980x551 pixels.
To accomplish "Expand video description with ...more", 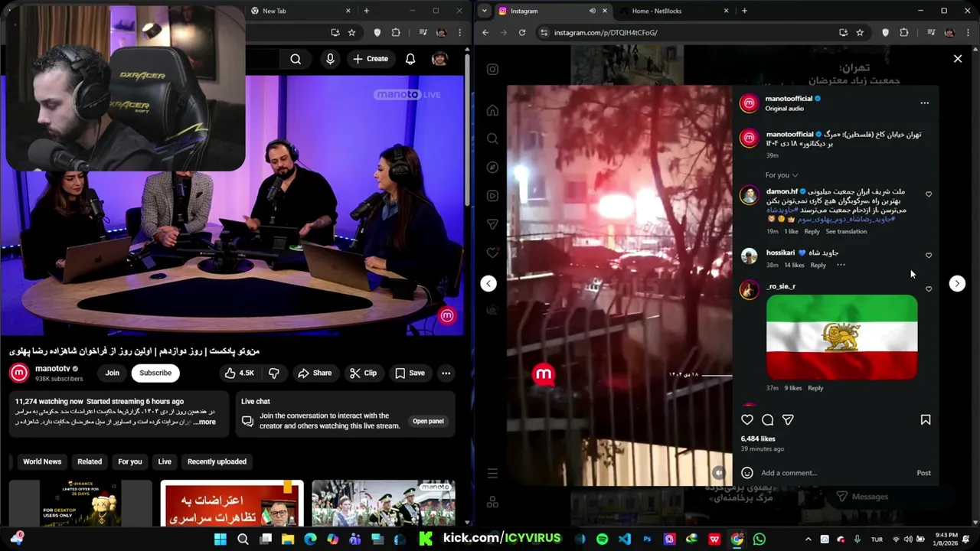I will pyautogui.click(x=204, y=422).
